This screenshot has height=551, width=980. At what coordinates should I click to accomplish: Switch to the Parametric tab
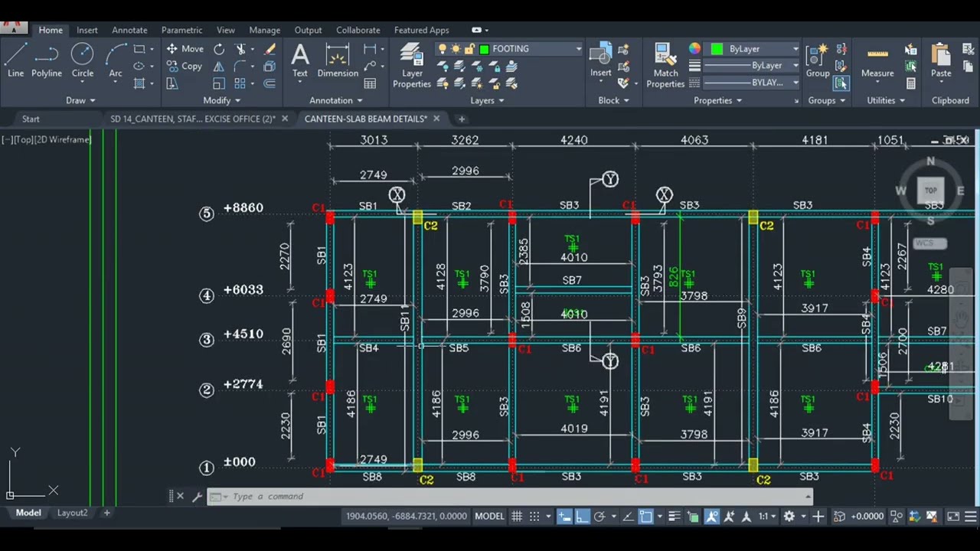pos(181,30)
